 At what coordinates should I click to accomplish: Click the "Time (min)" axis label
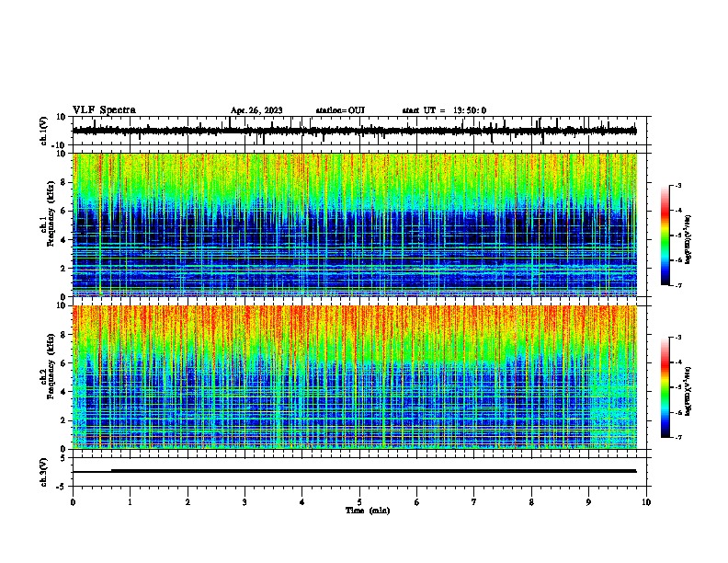pyautogui.click(x=368, y=511)
